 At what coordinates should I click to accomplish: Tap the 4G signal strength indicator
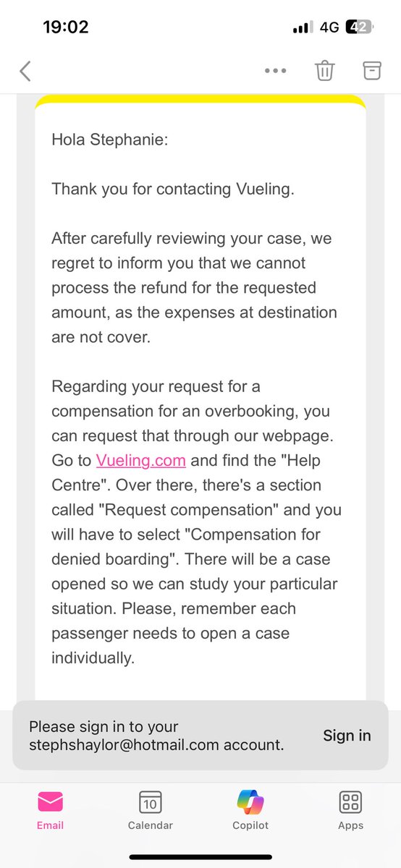coord(316,27)
